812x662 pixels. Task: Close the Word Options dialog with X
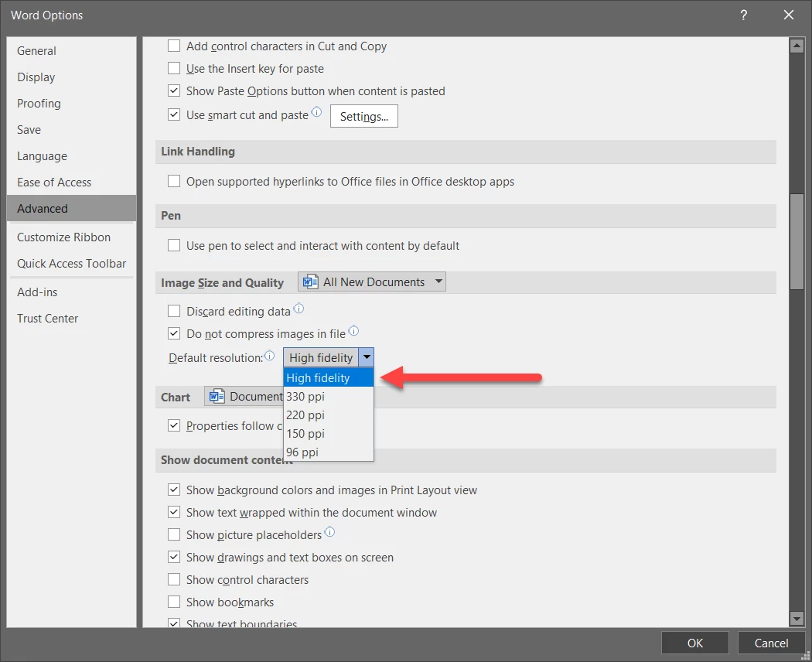click(788, 15)
